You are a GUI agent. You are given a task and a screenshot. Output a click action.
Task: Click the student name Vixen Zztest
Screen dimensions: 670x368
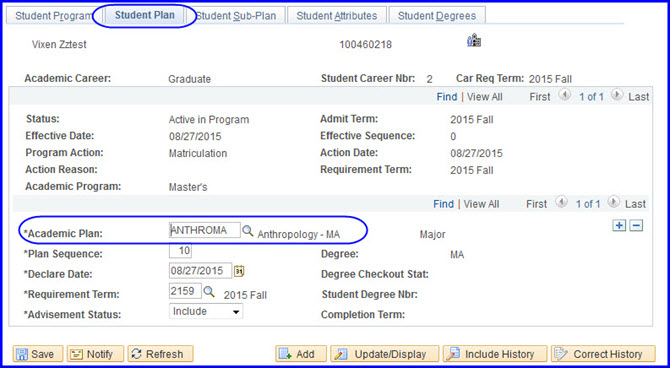click(x=59, y=44)
